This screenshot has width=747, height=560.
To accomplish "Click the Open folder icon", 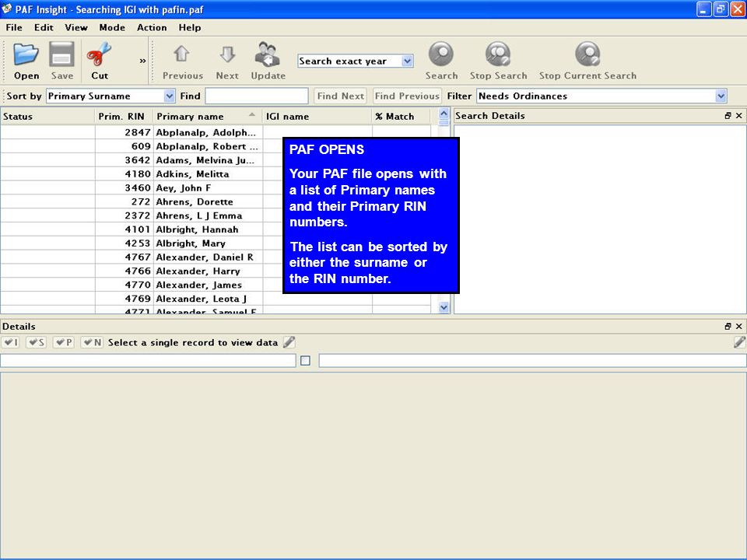I will click(26, 54).
